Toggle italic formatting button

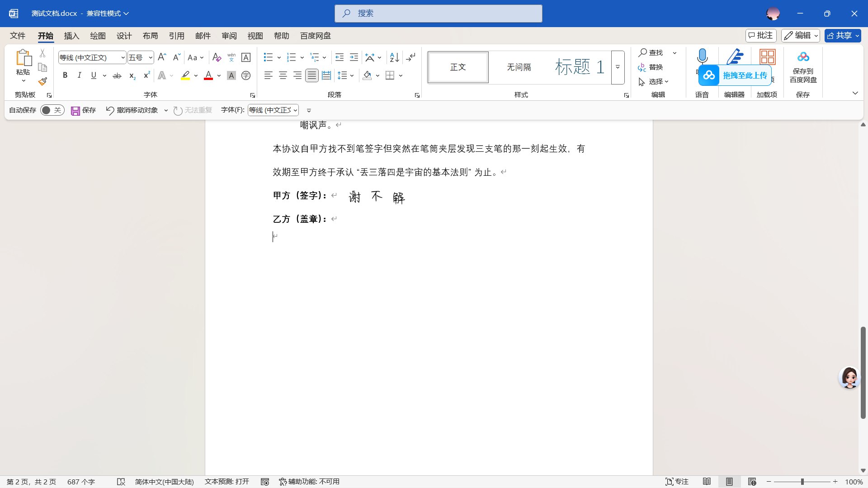click(x=79, y=75)
